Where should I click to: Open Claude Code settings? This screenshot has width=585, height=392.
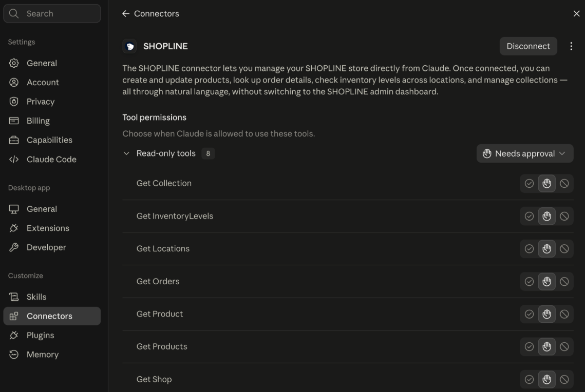tap(52, 160)
